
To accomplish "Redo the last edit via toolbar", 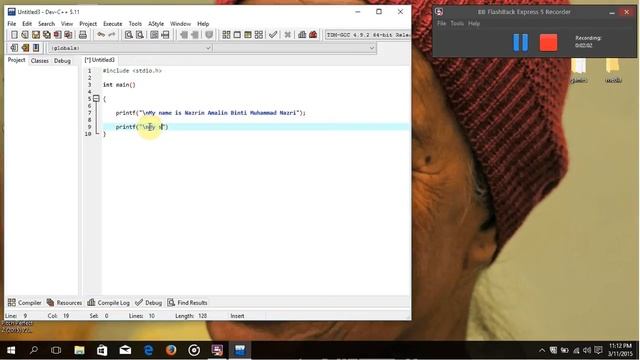I will 111,35.
